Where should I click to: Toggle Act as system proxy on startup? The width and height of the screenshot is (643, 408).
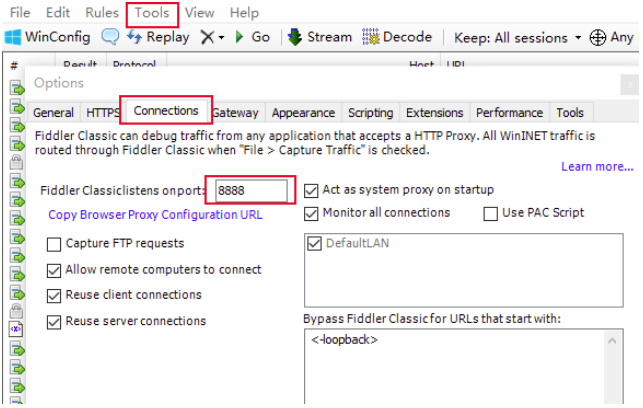click(311, 190)
